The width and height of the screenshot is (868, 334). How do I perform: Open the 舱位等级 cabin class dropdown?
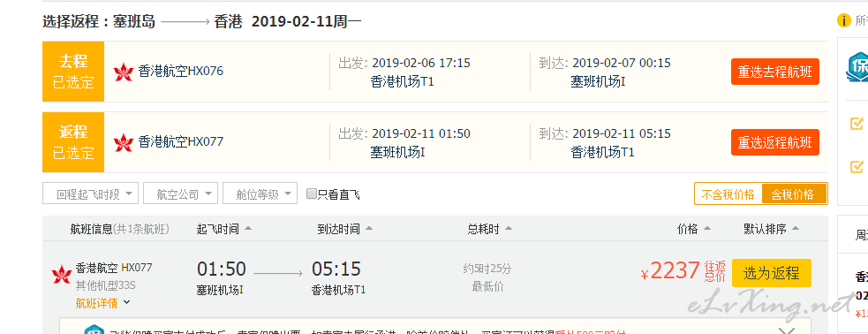point(260,194)
